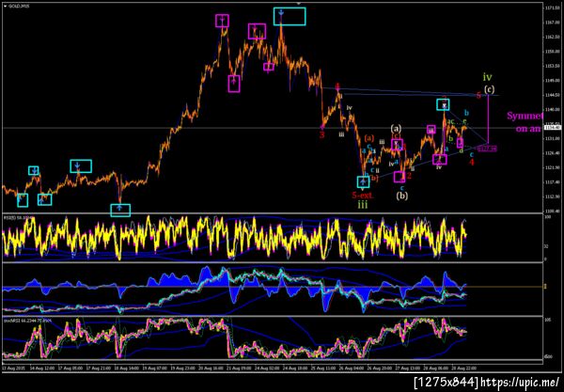The height and width of the screenshot is (392, 564).
Task: Click the 1162.50 price scale label
Action: click(553, 37)
